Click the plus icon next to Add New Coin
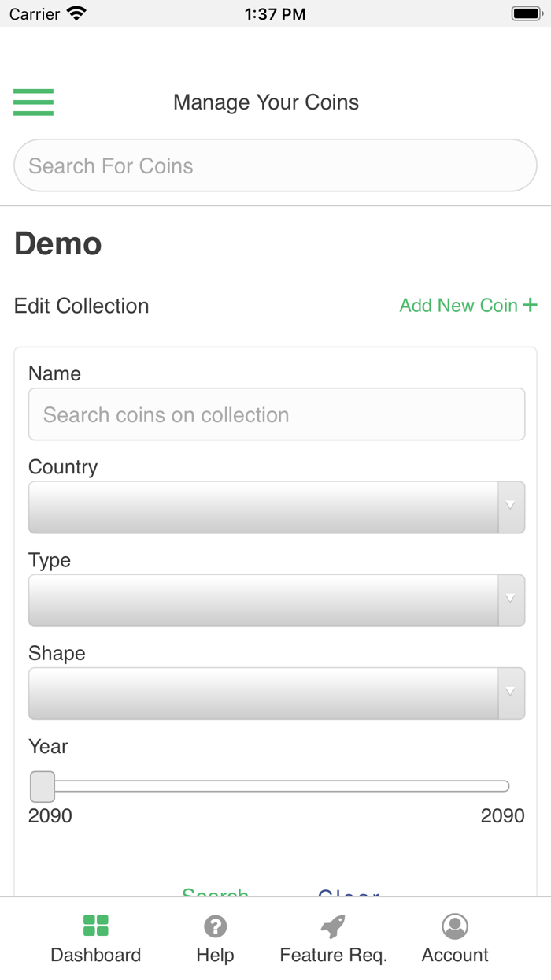Image resolution: width=551 pixels, height=980 pixels. (530, 305)
